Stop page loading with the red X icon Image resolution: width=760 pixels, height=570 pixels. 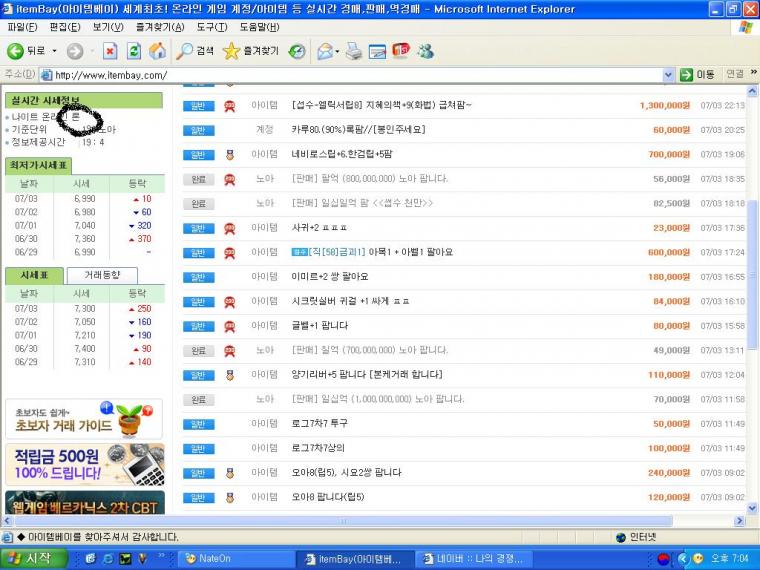pyautogui.click(x=110, y=51)
